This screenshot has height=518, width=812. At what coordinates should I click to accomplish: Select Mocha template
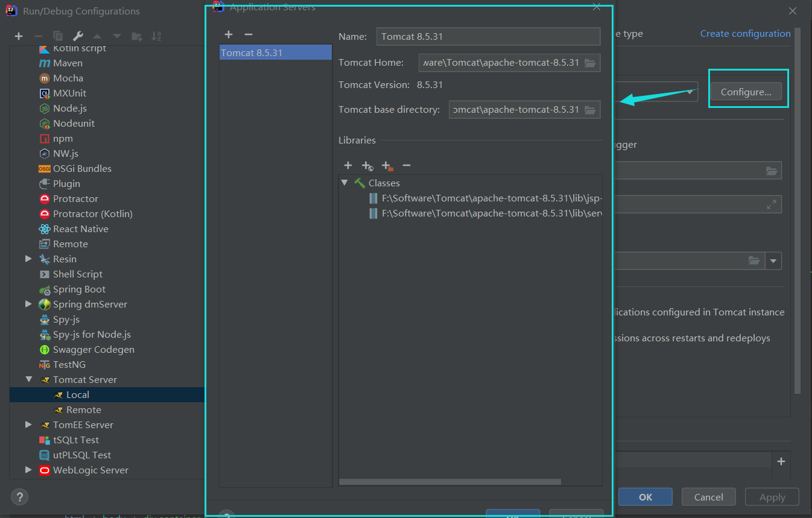click(x=68, y=78)
